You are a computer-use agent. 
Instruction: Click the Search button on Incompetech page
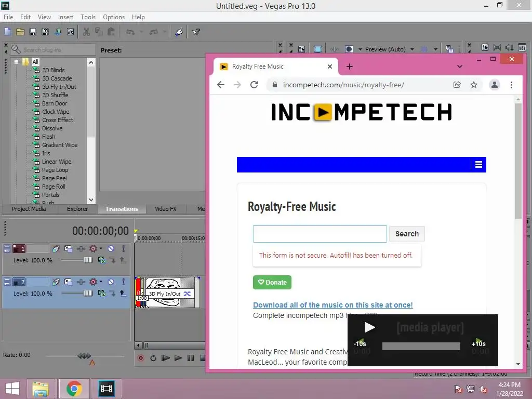pyautogui.click(x=407, y=234)
